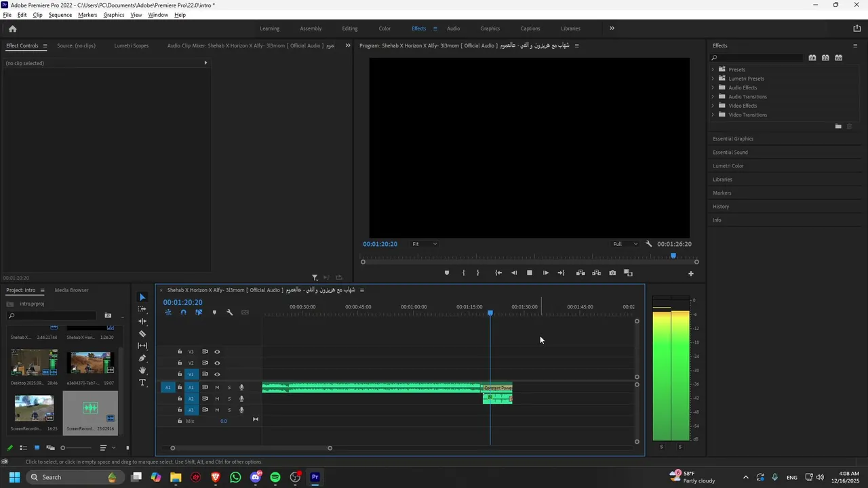Show more workspaces double chevron

click(x=612, y=28)
